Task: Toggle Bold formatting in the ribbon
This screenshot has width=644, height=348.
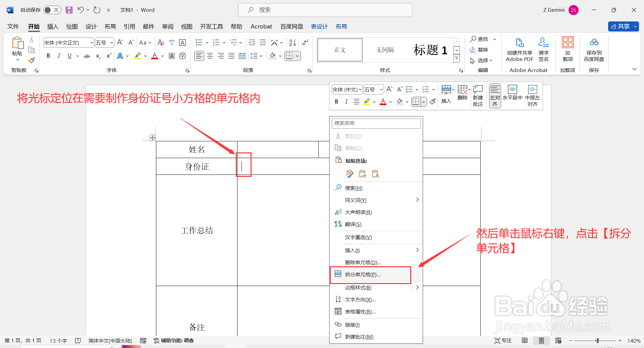Action: point(48,56)
